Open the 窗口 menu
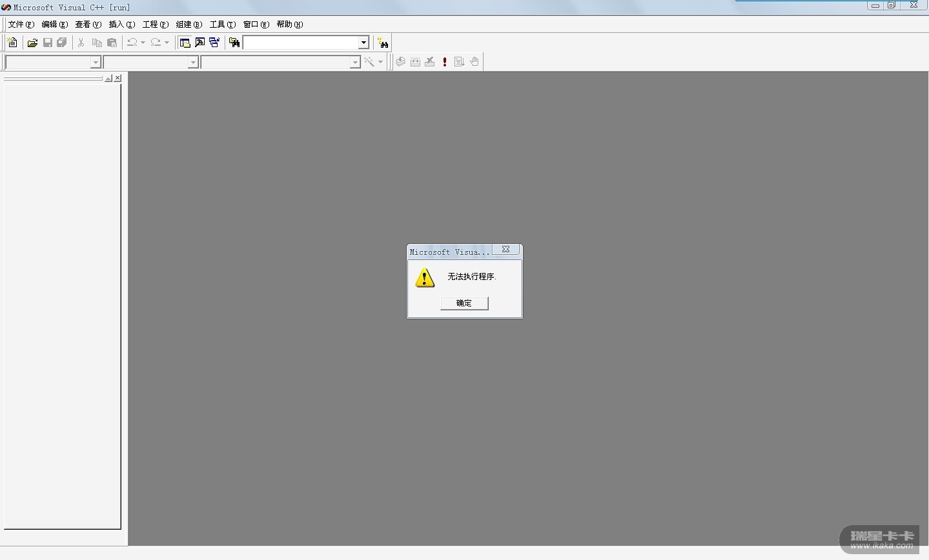 (256, 25)
